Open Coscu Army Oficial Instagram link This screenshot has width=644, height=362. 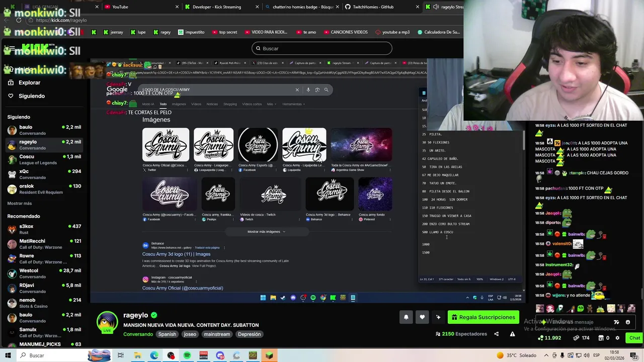182,288
